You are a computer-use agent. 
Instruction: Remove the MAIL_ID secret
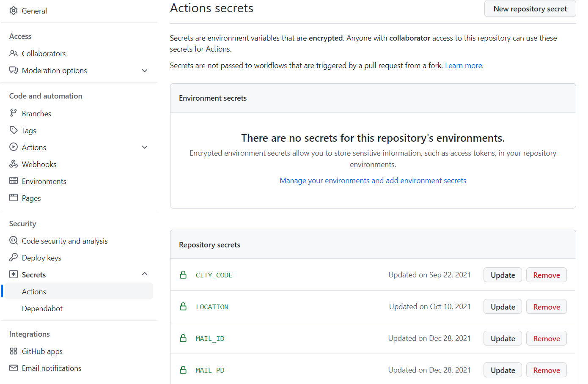pos(546,339)
